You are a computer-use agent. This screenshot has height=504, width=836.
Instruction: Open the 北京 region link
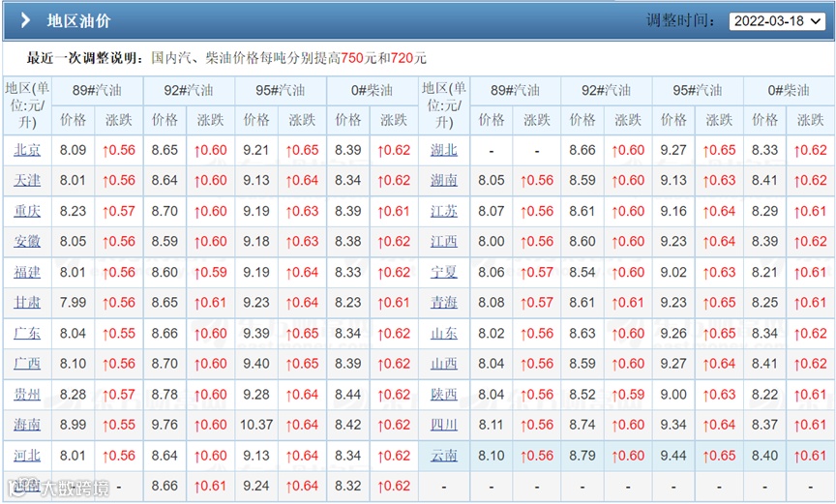(27, 150)
